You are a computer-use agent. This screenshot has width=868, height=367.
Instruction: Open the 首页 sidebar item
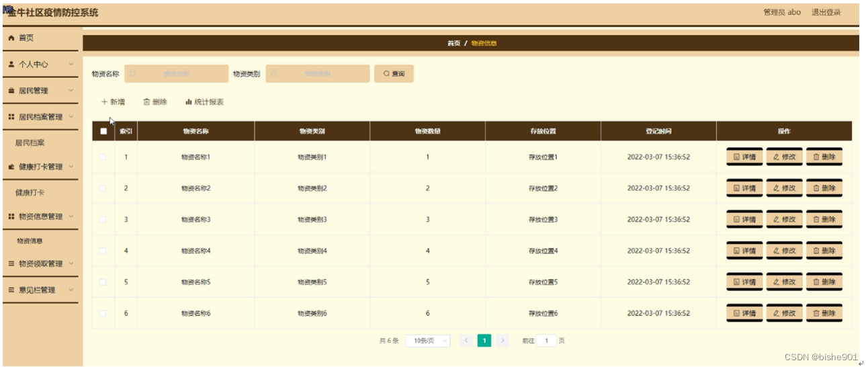click(x=40, y=38)
